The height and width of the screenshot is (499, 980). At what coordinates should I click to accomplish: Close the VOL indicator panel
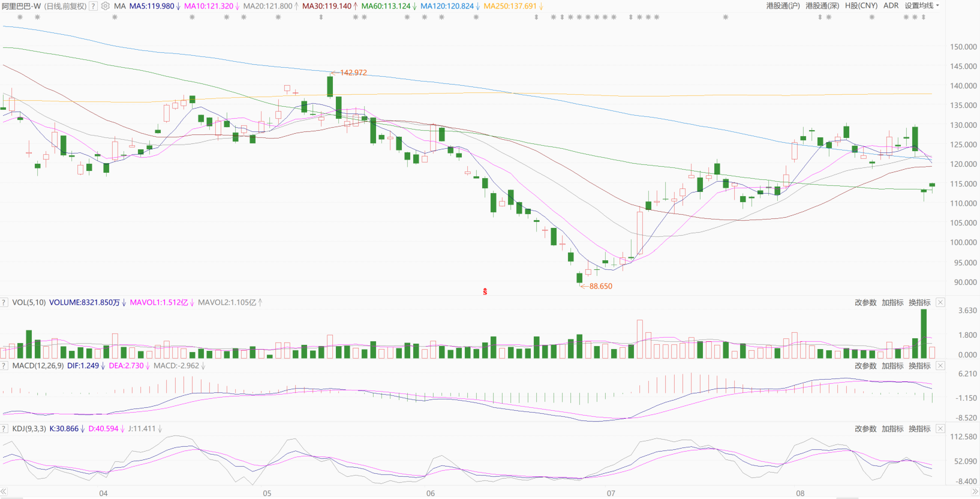tap(940, 303)
